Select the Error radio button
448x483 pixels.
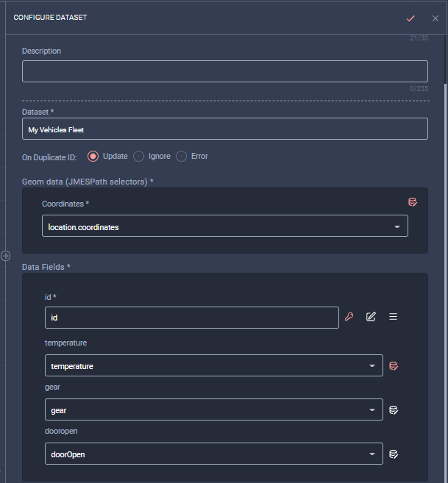coord(181,157)
